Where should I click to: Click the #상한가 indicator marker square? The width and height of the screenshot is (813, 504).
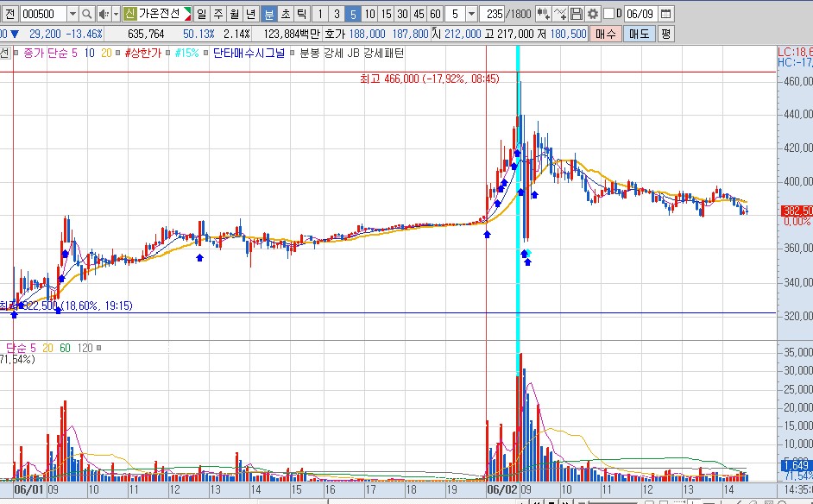point(119,53)
